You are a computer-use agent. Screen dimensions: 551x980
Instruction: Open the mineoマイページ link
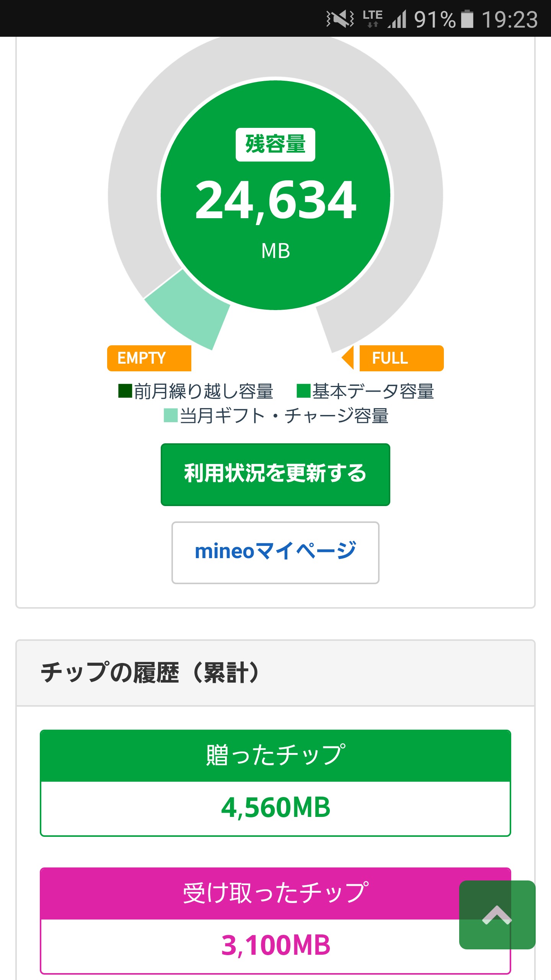tap(275, 552)
